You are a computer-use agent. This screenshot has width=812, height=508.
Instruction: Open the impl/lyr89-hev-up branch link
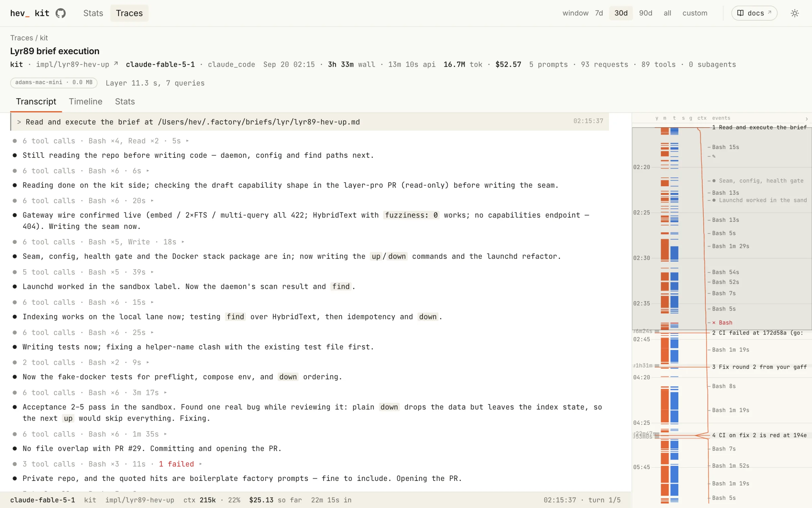(77, 64)
